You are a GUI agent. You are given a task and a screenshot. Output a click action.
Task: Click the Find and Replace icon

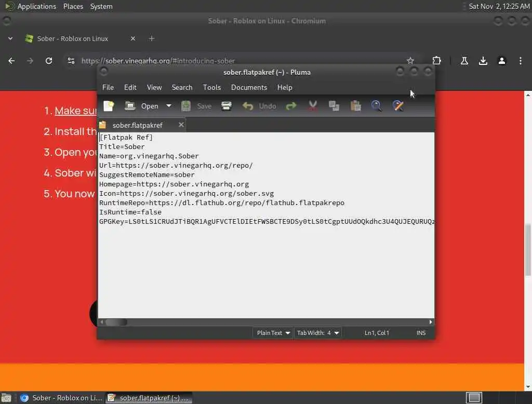[398, 106]
